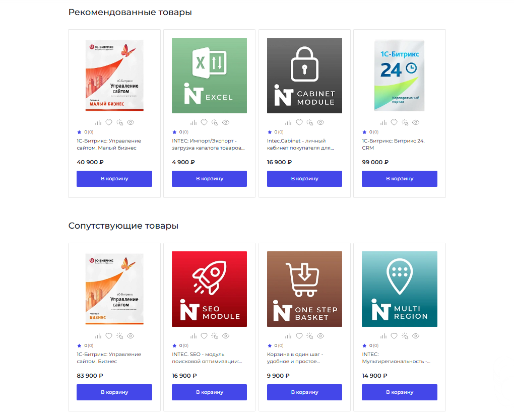Image resolution: width=514 pixels, height=420 pixels.
Task: Open quick view eye for Intec.Cabinet product
Action: tap(320, 122)
